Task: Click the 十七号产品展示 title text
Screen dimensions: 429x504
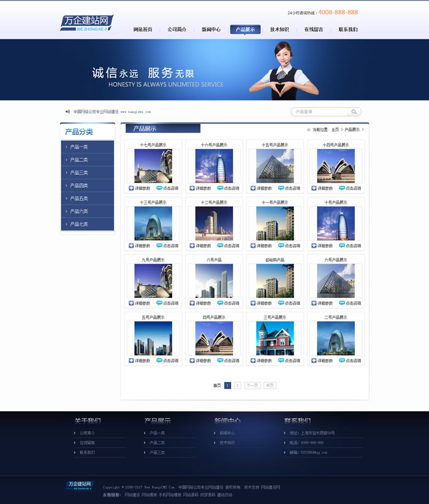Action: click(x=153, y=145)
